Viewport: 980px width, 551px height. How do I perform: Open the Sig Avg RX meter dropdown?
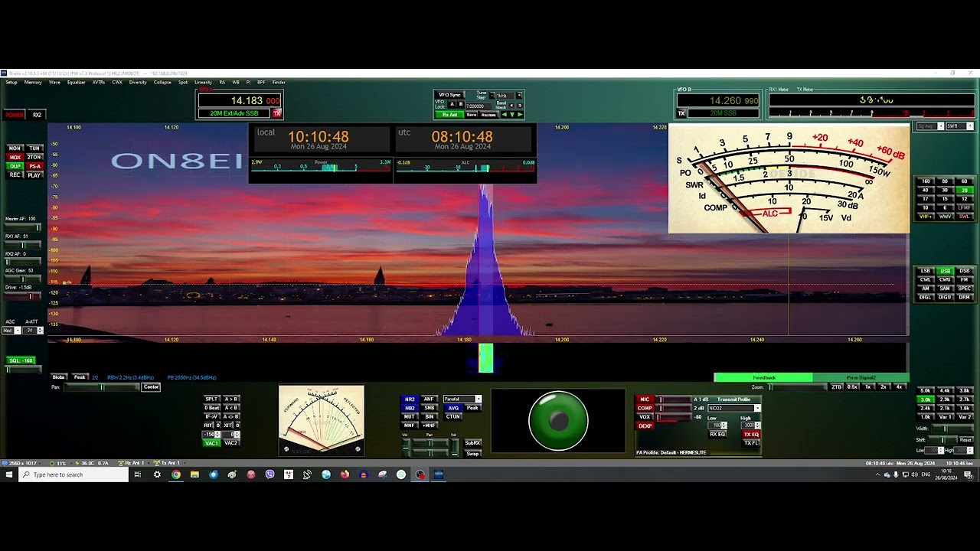[x=930, y=126]
